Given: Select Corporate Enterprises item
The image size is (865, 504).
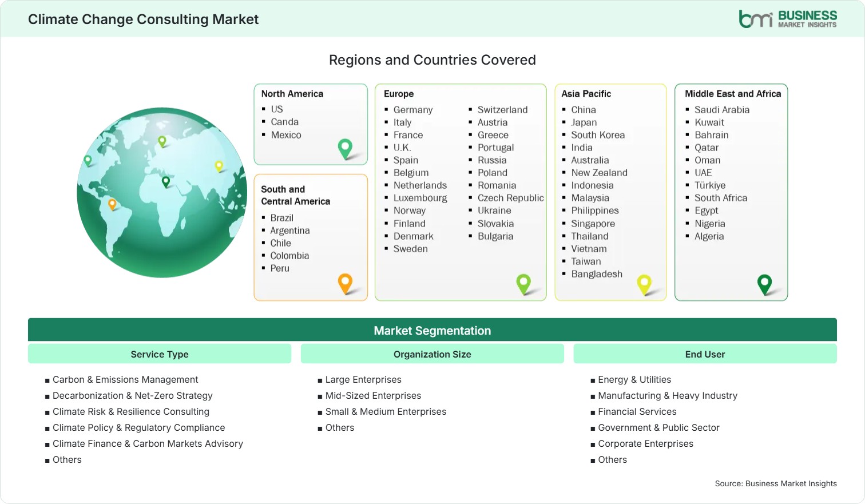Looking at the screenshot, I should [x=645, y=443].
